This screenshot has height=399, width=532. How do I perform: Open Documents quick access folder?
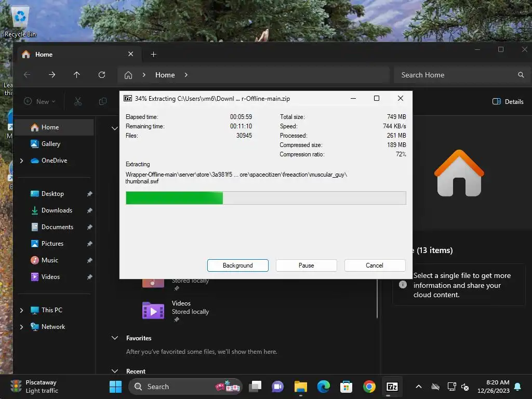point(57,227)
